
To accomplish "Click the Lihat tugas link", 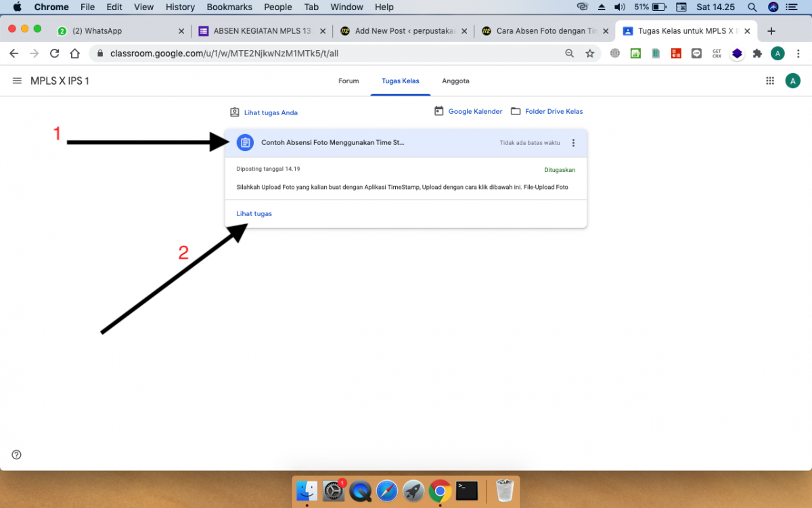I will click(x=254, y=213).
